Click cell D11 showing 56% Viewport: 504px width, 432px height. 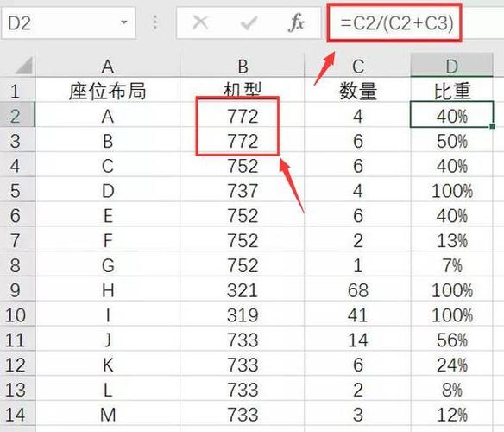click(x=451, y=339)
